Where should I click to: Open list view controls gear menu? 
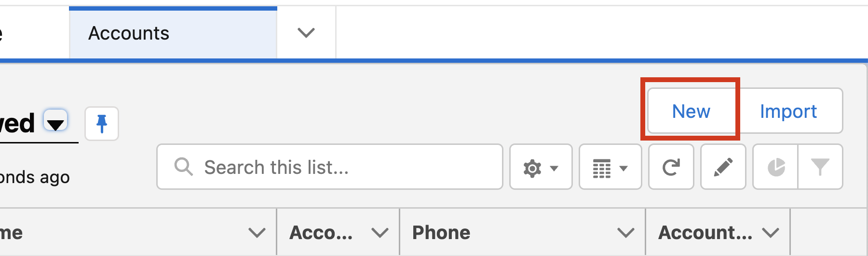(541, 167)
